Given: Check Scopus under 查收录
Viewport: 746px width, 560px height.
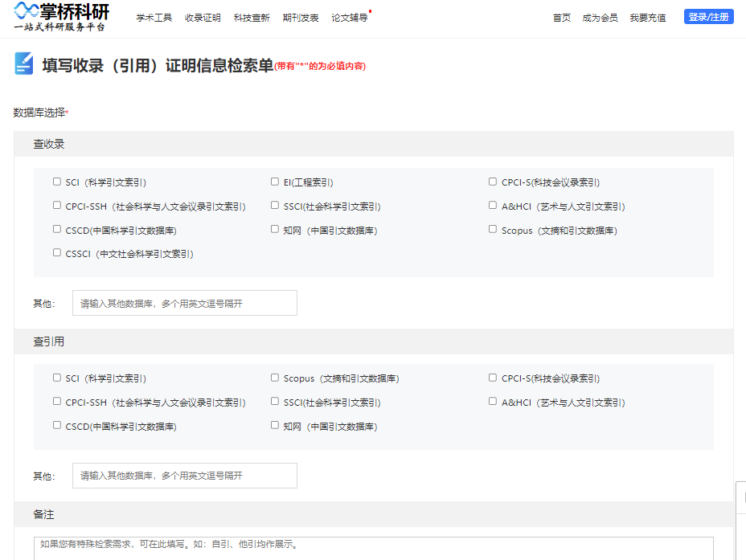Looking at the screenshot, I should [x=493, y=229].
